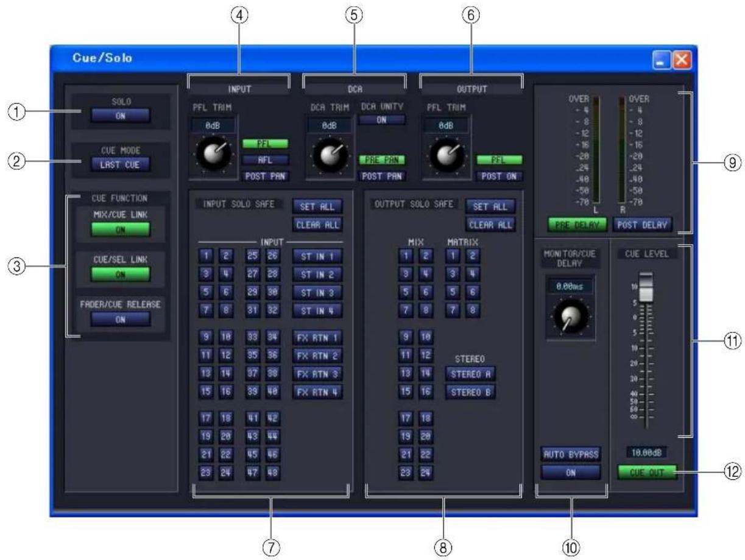Click SET ALL in OUTPUT SOLO SAFE

coord(490,206)
